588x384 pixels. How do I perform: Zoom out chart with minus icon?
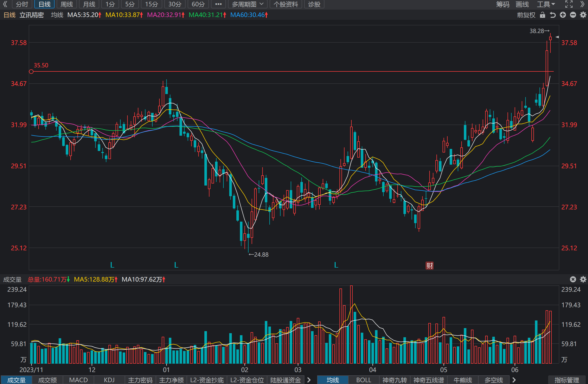tap(573, 15)
